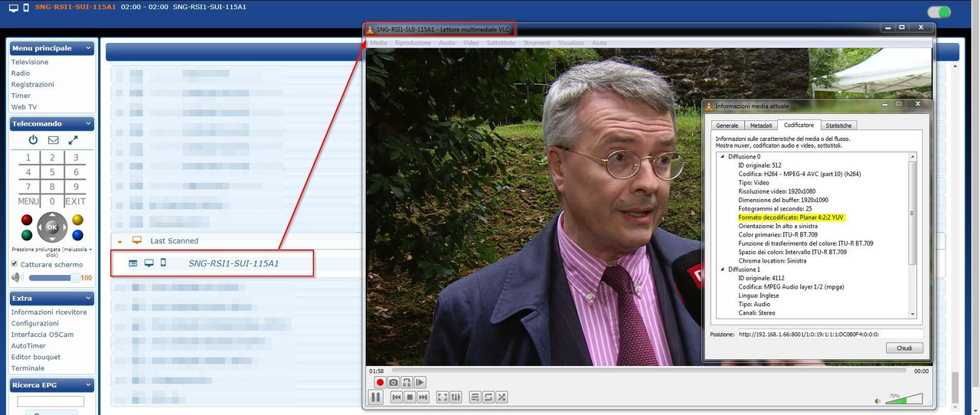980x415 pixels.
Task: Uncheck the Catturare schermo checkbox
Action: pos(15,264)
